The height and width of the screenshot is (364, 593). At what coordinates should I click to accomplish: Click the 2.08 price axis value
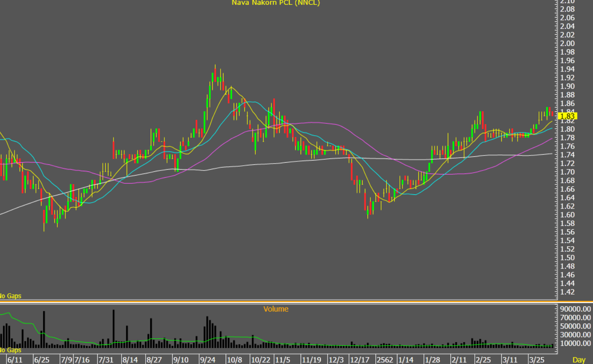pos(567,9)
